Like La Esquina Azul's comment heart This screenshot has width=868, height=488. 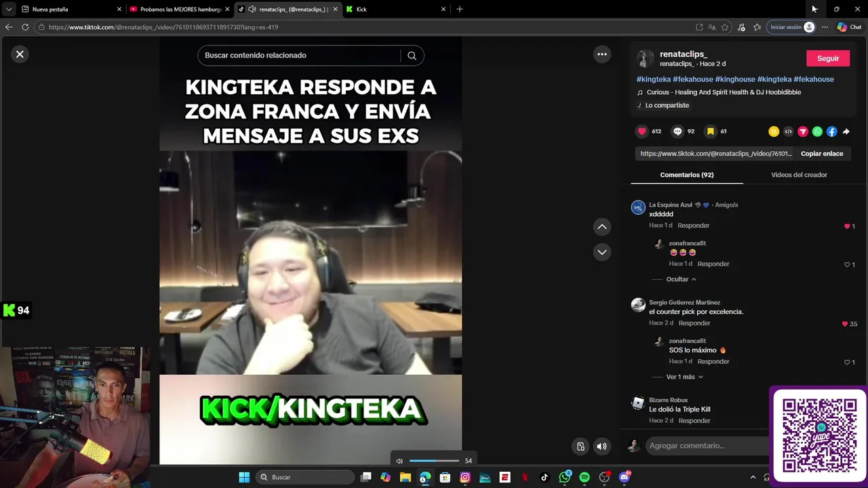(x=847, y=226)
